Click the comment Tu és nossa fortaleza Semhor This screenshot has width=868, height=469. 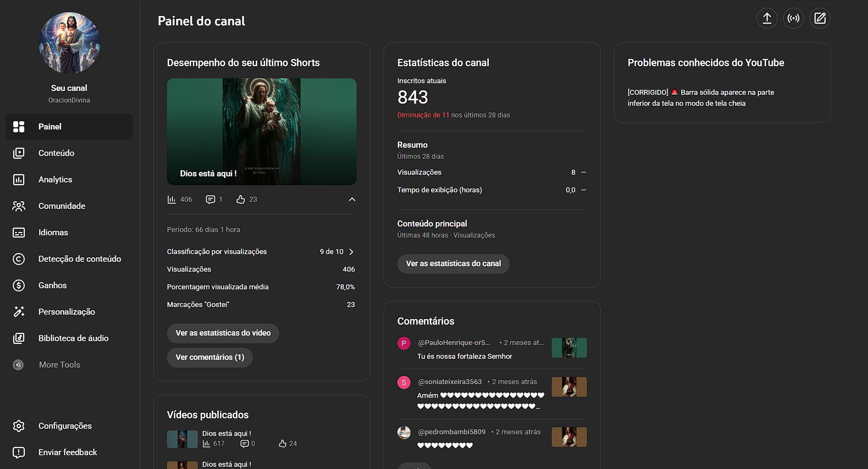(x=465, y=357)
